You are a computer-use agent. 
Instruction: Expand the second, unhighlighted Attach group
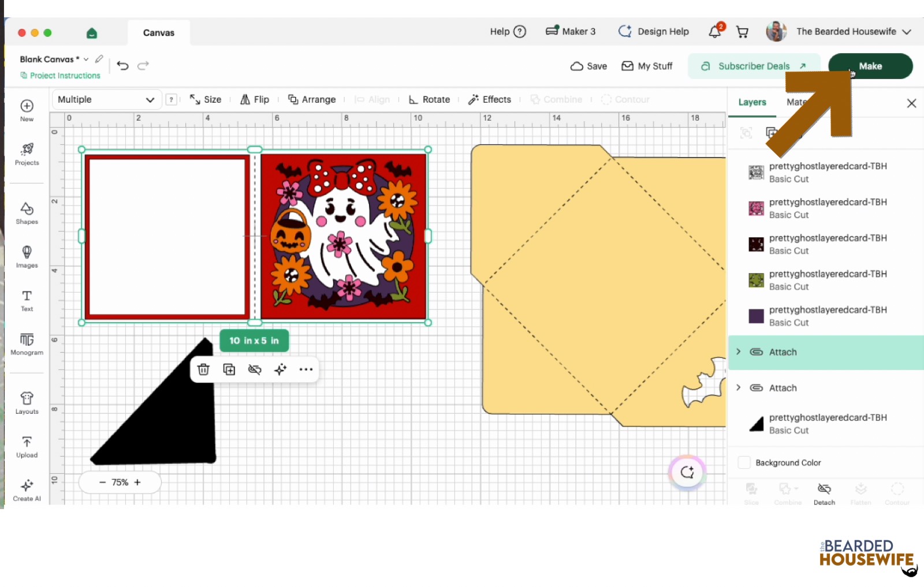[x=738, y=387]
